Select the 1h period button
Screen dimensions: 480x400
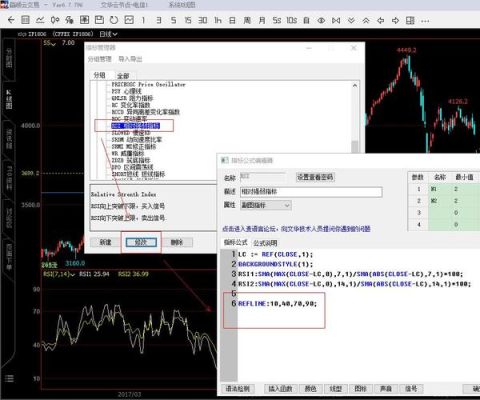click(218, 20)
